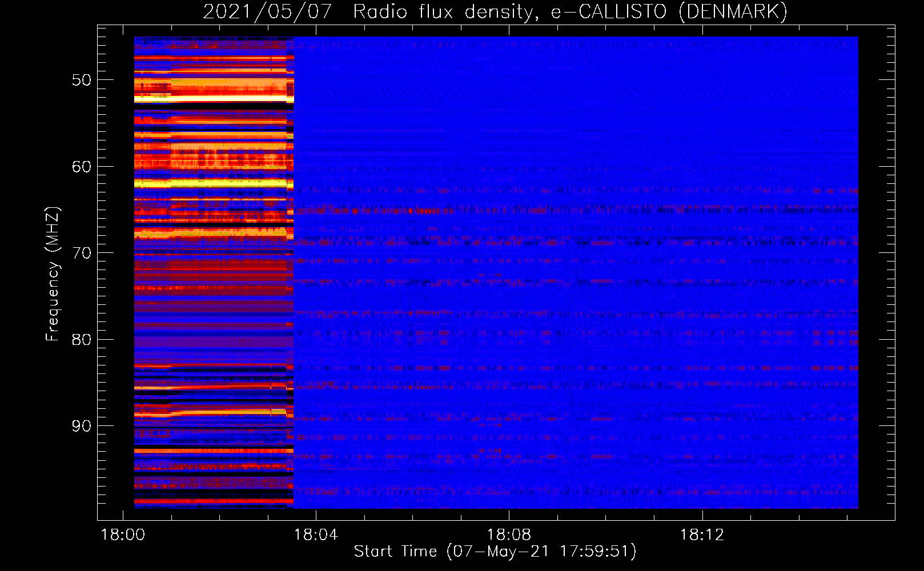The height and width of the screenshot is (571, 924).
Task: Click the 50 frequency tick label
Action: tap(81, 80)
